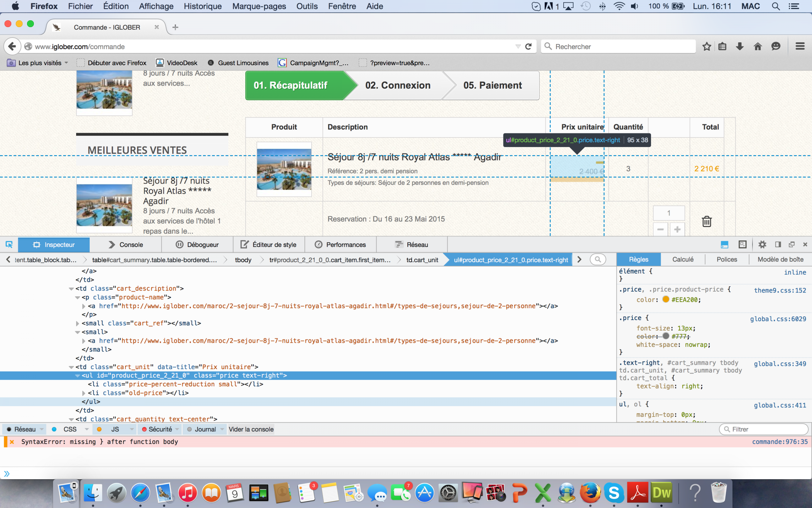812x508 pixels.
Task: Open the Modèle de boîte tab
Action: pyautogui.click(x=780, y=259)
